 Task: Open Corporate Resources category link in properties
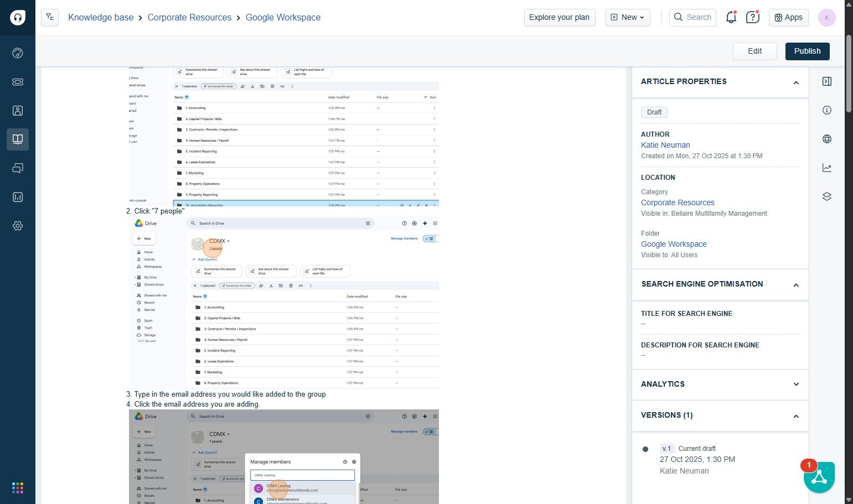point(678,202)
